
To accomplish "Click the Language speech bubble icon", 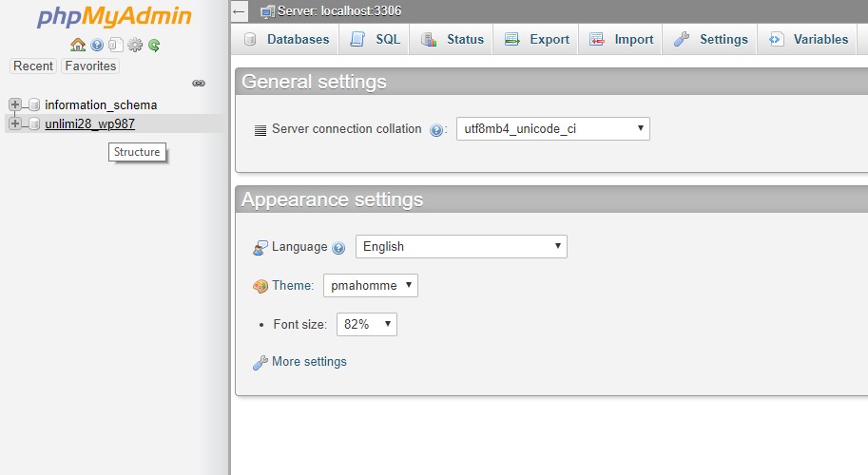I will 260,247.
